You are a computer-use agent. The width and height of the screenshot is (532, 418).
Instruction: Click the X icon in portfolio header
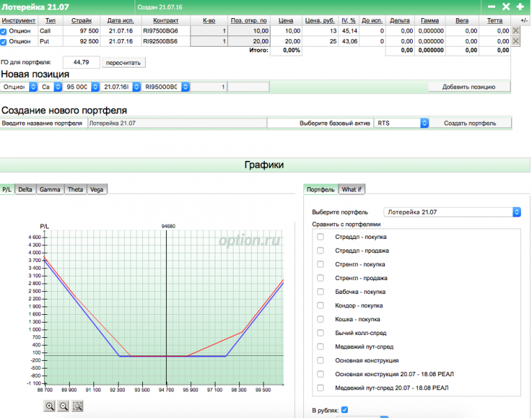(x=506, y=6)
